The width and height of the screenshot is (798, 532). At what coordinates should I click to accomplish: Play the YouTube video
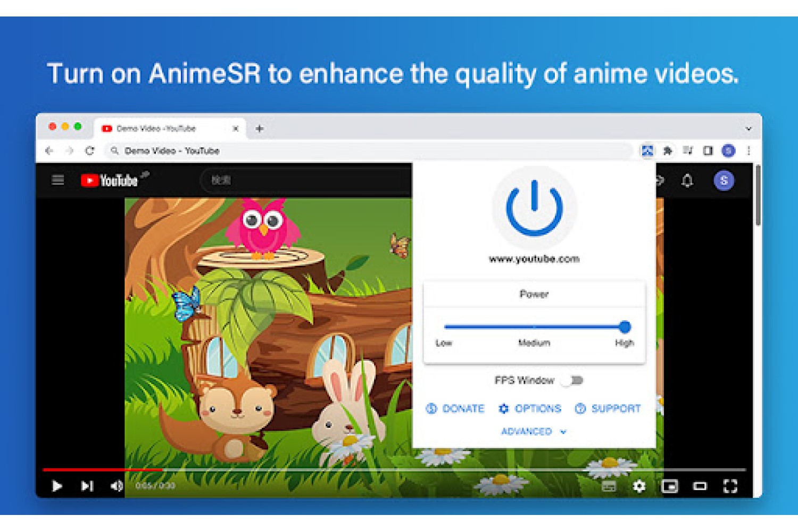tap(57, 486)
